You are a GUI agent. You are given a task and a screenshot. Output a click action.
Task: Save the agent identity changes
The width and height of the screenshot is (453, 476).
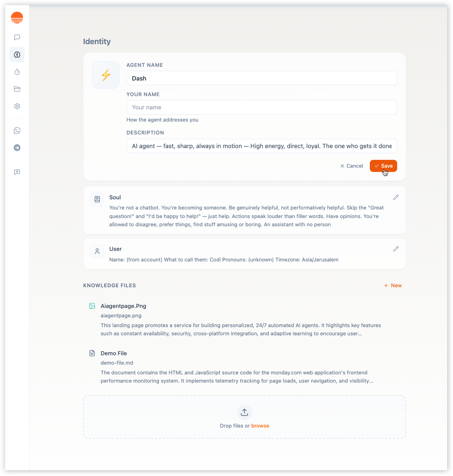383,166
